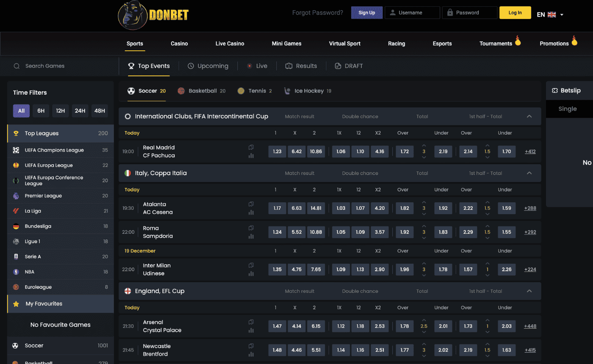Viewport: 593px width, 364px height.
Task: Open the Esports menu
Action: pyautogui.click(x=442, y=44)
